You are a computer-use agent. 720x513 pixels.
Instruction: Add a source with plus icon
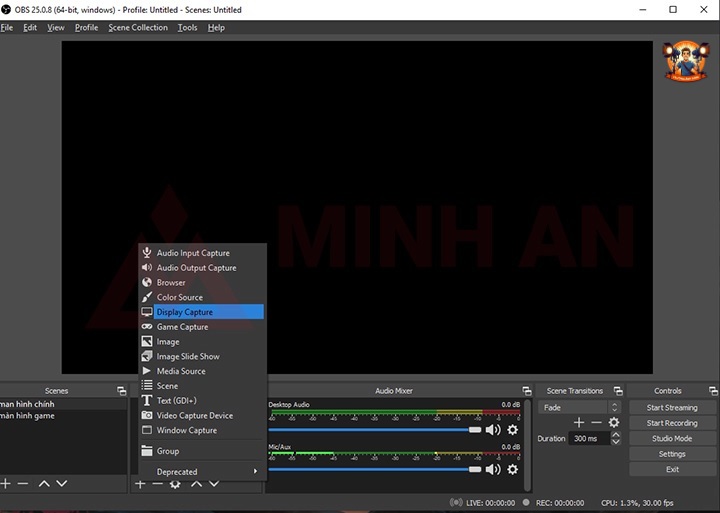tap(140, 484)
